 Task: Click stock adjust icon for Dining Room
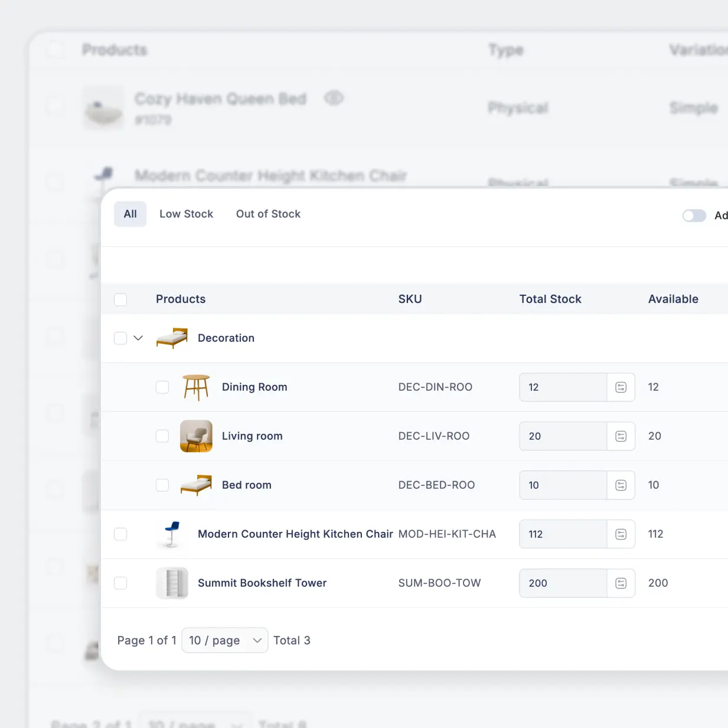[x=621, y=387]
